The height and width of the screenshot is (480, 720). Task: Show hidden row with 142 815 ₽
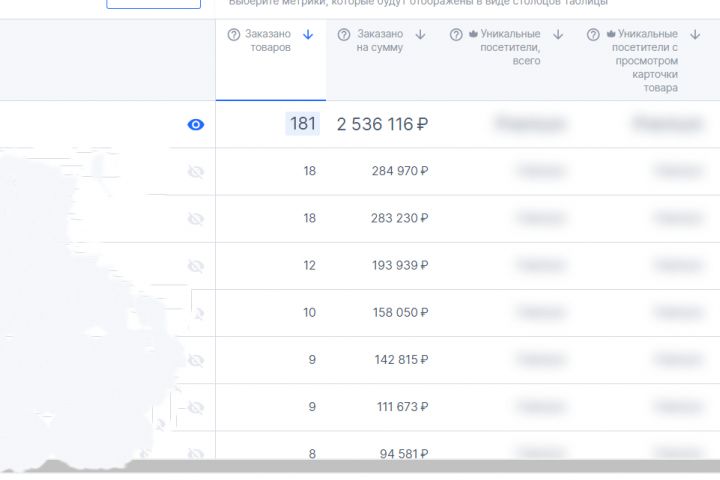click(196, 361)
